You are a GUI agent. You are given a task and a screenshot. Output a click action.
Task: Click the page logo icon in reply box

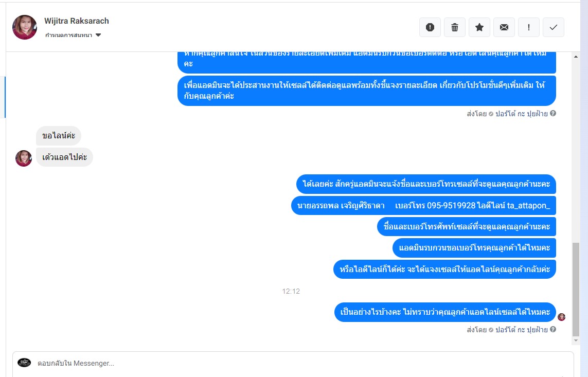point(24,363)
